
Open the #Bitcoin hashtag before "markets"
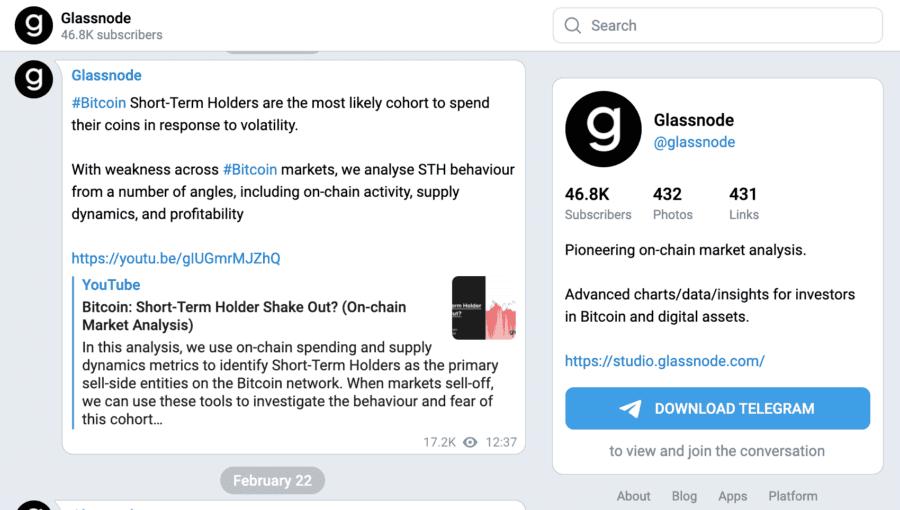click(249, 170)
